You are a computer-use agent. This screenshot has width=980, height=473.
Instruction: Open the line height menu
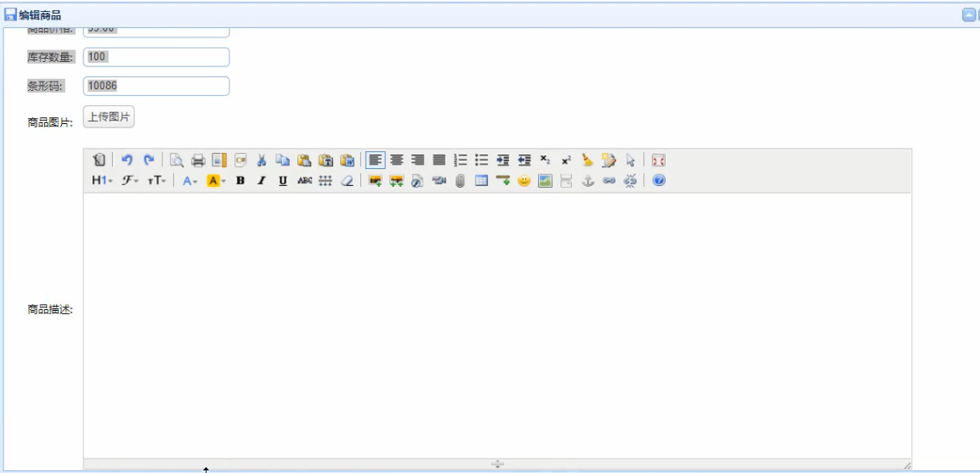(x=326, y=181)
